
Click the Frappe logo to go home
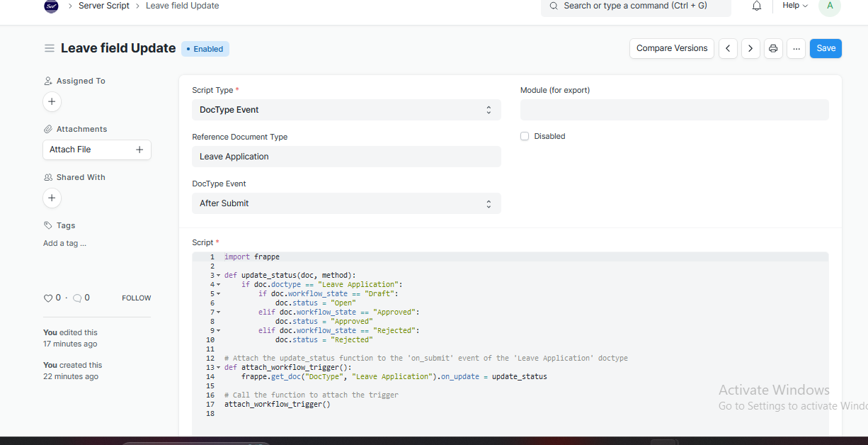[x=50, y=6]
